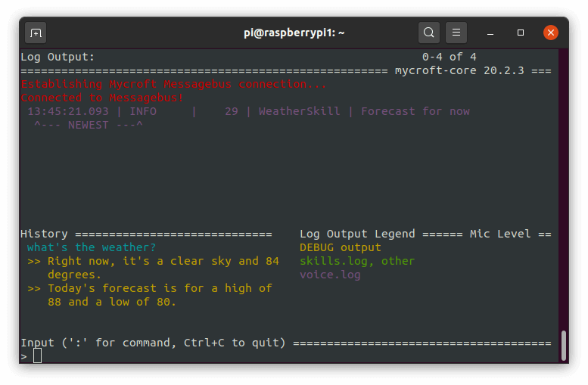Click 'skills.log, other' legend entry
The width and height of the screenshot is (588, 385).
[x=357, y=261]
